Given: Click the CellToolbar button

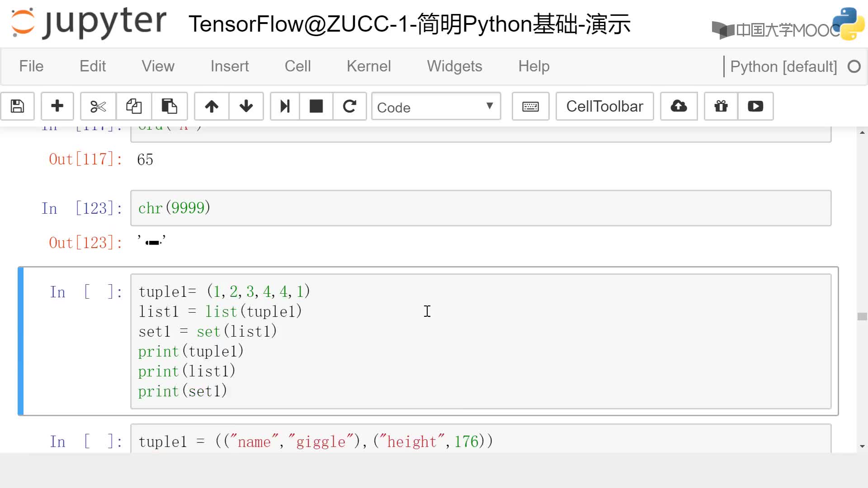Looking at the screenshot, I should click(x=604, y=106).
